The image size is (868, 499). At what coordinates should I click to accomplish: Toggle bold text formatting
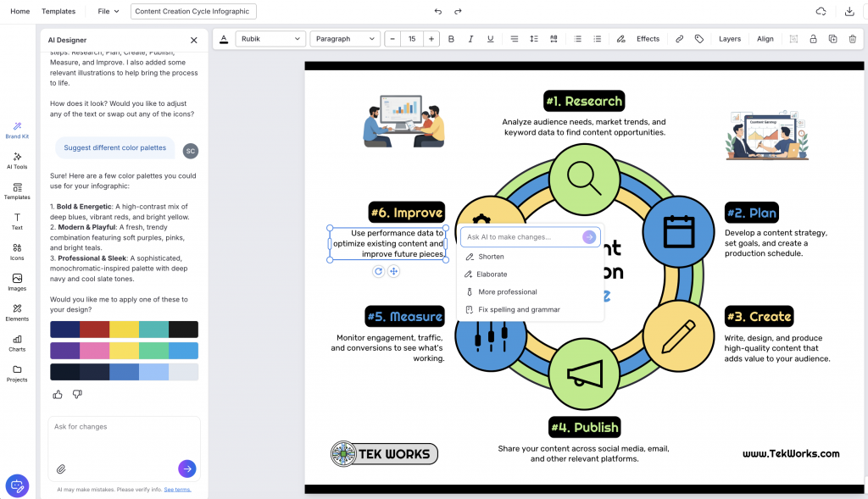click(451, 39)
